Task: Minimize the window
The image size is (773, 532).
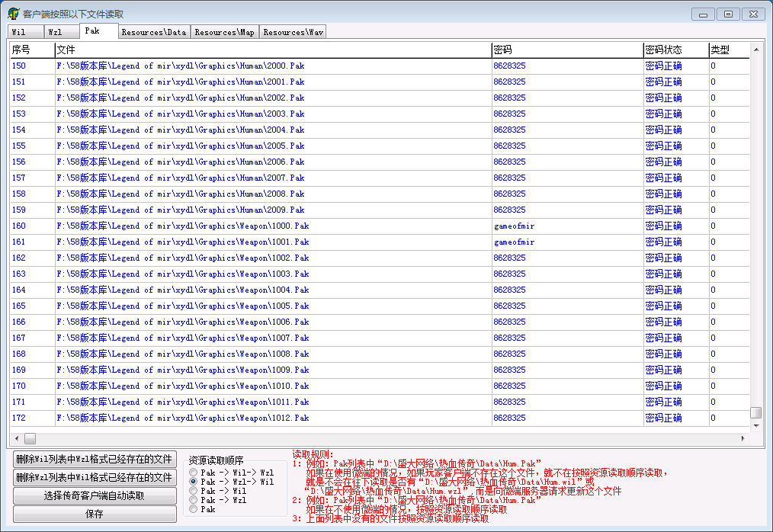Action: [703, 14]
